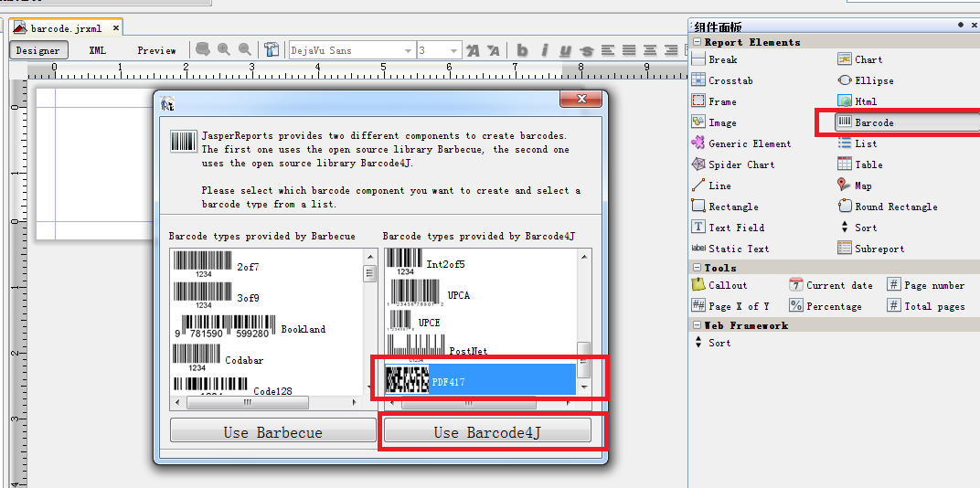Center text alignment
980x488 pixels.
point(651,50)
